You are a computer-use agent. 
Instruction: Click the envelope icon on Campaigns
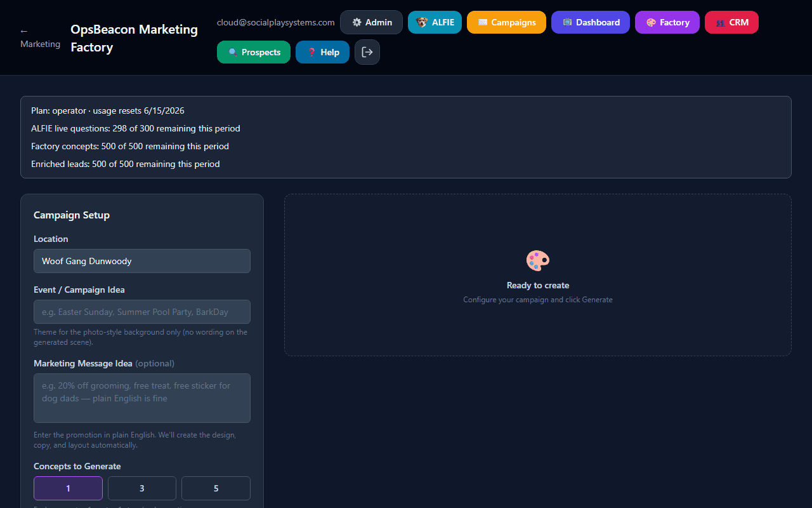(x=483, y=22)
